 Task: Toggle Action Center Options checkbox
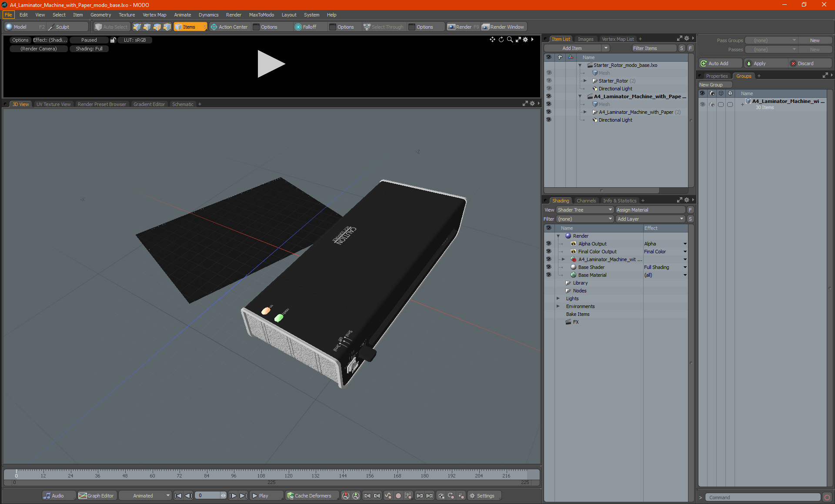(256, 27)
